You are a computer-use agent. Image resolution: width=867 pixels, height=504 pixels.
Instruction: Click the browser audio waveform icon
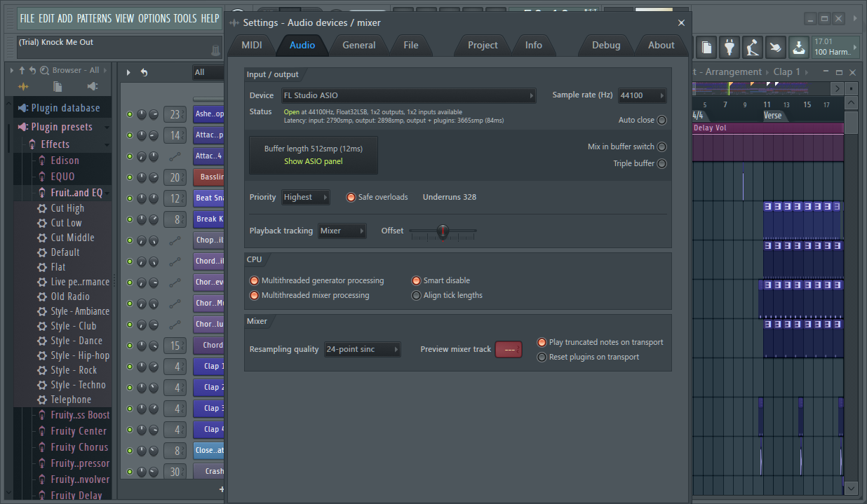pos(24,86)
